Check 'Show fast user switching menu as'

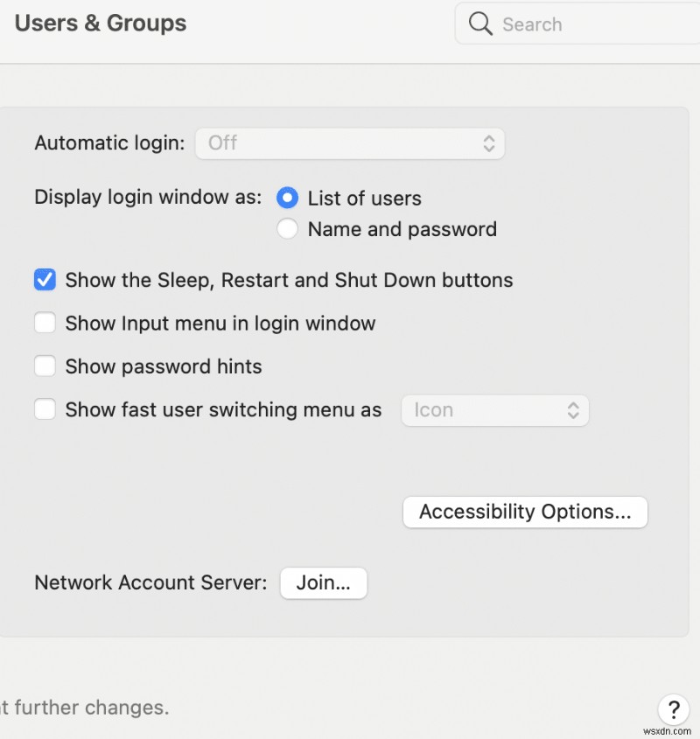[x=45, y=409]
